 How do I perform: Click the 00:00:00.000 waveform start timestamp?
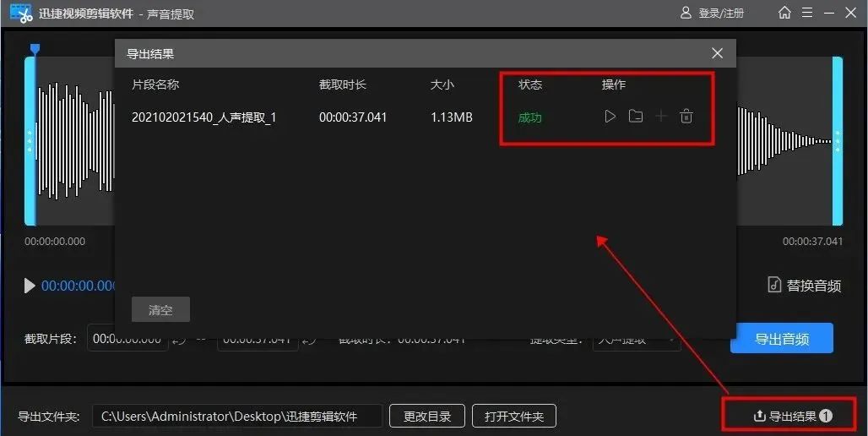pyautogui.click(x=55, y=242)
